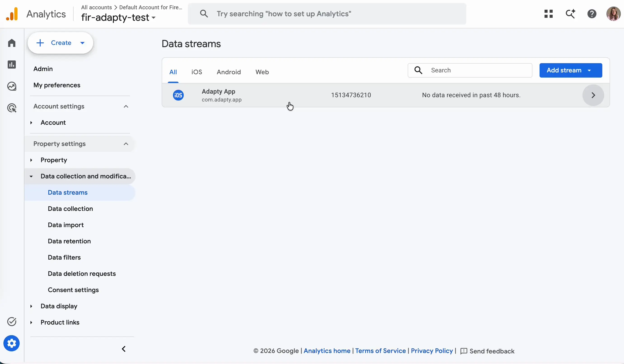Screen dimensions: 624x364
Task: Open My preferences in the sidebar
Action: coord(57,85)
